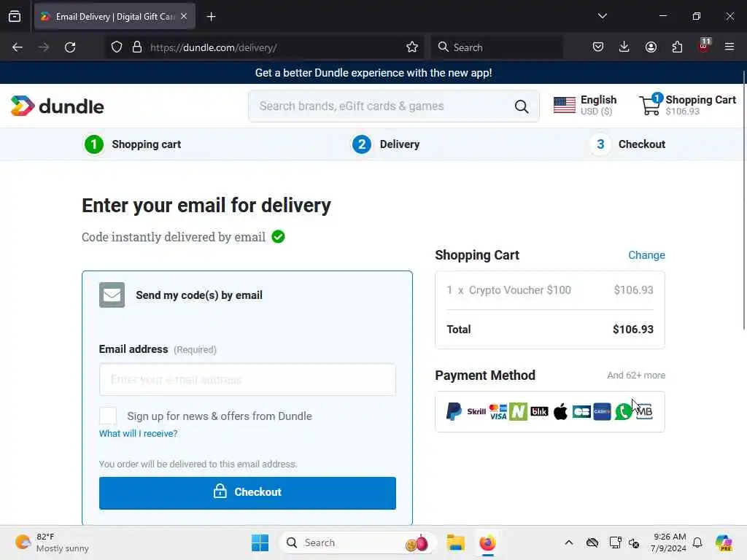Screen dimensions: 747x560
Task: Click the uBlock extension icon with badge
Action: click(704, 46)
